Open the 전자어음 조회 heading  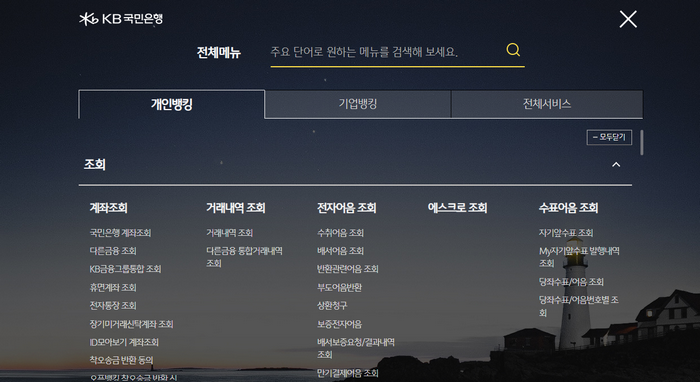(x=347, y=208)
